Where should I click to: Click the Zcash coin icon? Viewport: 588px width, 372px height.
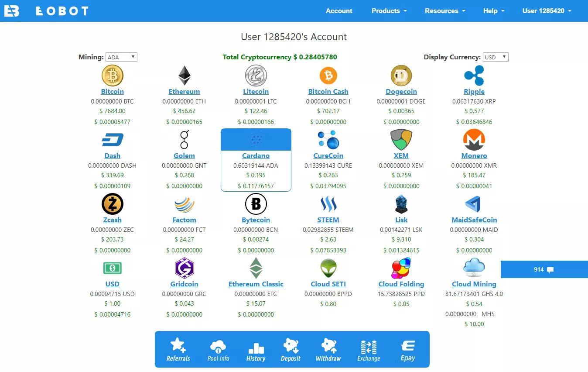pyautogui.click(x=113, y=204)
